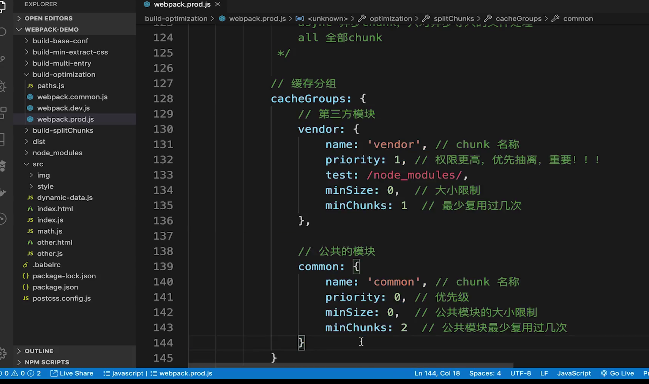Click 'minChunks: 2' code on line 143

(366, 328)
